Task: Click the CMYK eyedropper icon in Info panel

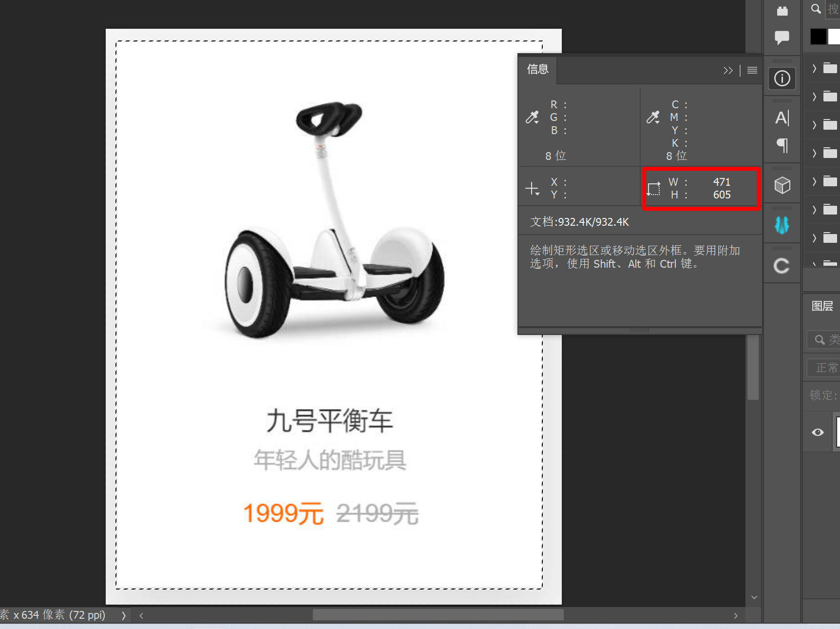Action: coord(653,117)
